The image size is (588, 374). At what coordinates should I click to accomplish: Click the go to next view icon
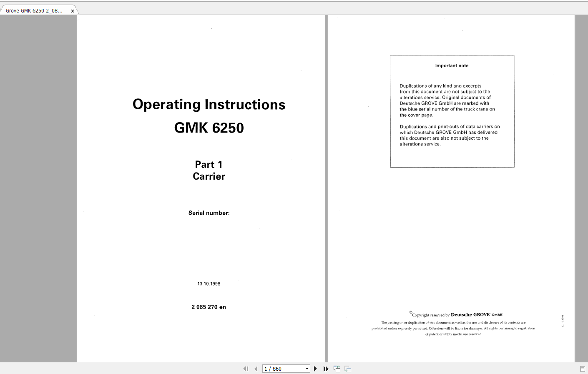coord(348,369)
